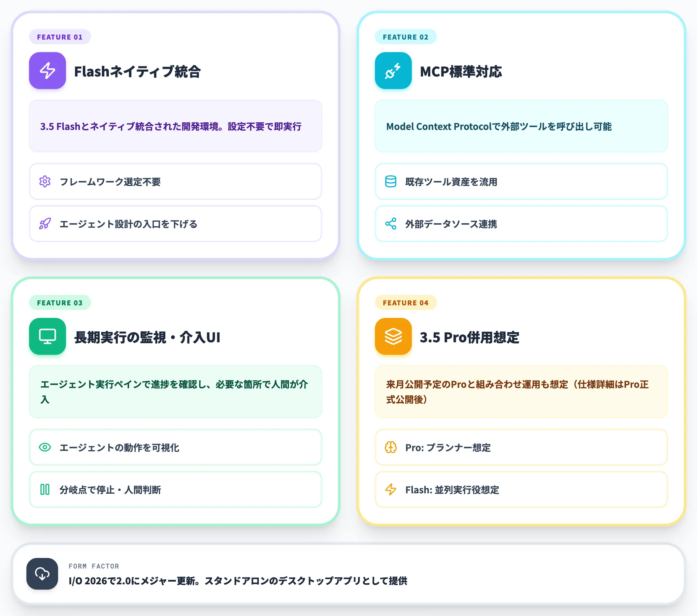
Task: Click the Model Context Protocol description text
Action: [499, 126]
